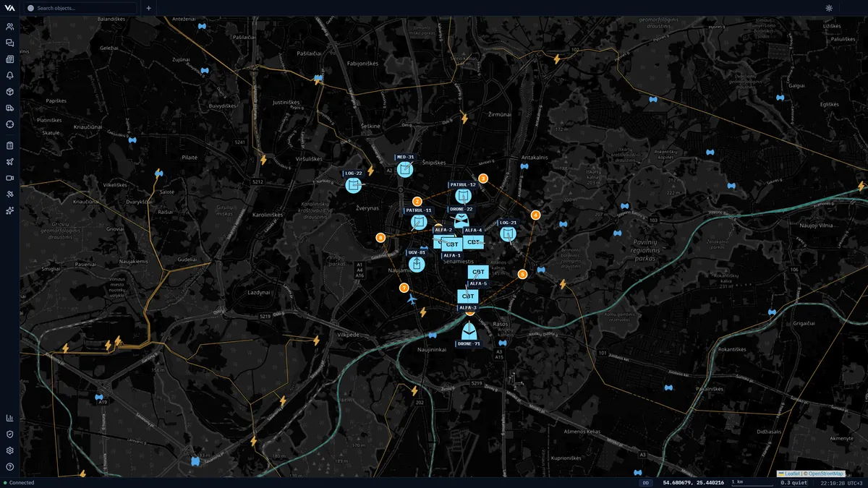Viewport: 868px width, 488px height.
Task: Select the DRONE-22 marker
Action: coord(461,221)
